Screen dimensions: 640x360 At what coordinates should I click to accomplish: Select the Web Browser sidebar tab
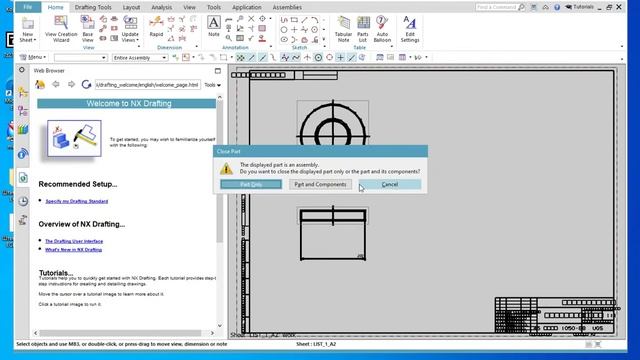click(23, 178)
